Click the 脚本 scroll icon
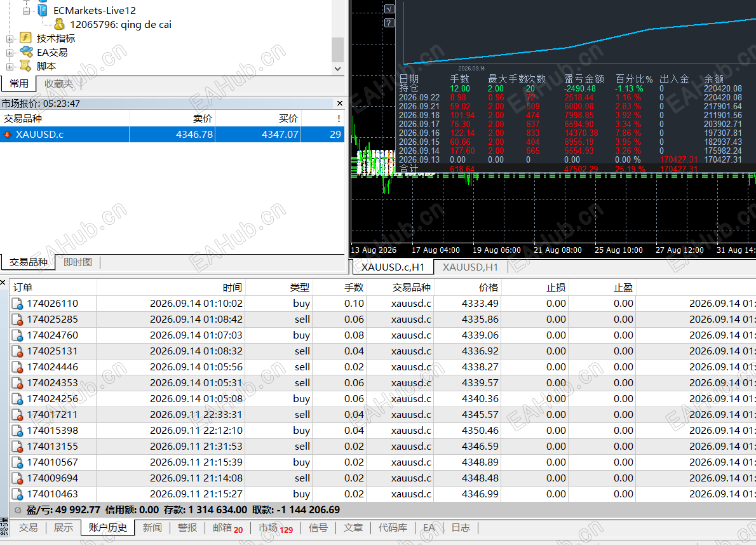Viewport: 756px width, 545px height. point(25,66)
